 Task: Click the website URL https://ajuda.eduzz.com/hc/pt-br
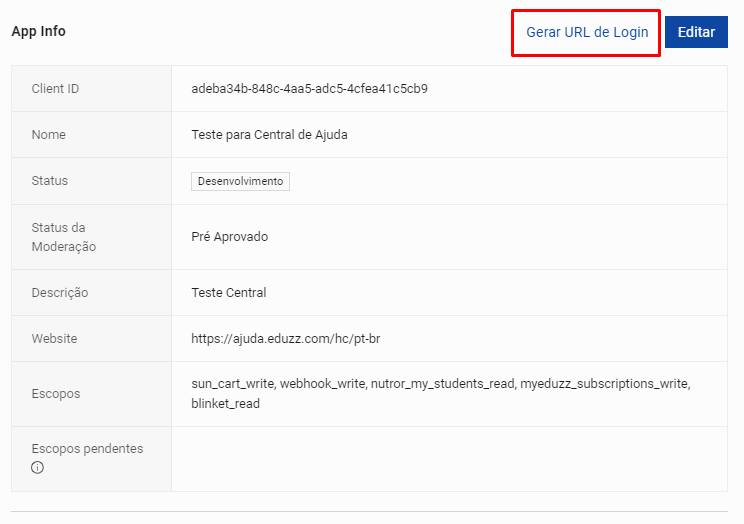tap(286, 338)
